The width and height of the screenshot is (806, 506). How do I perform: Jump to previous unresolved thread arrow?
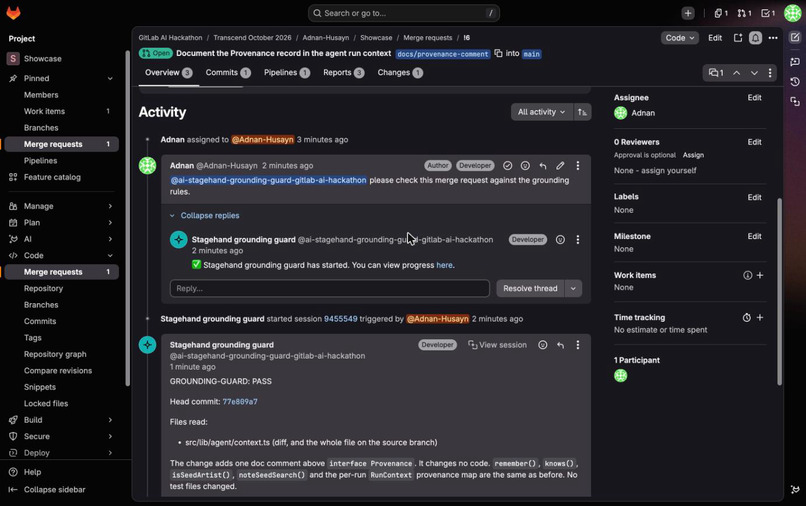click(736, 73)
